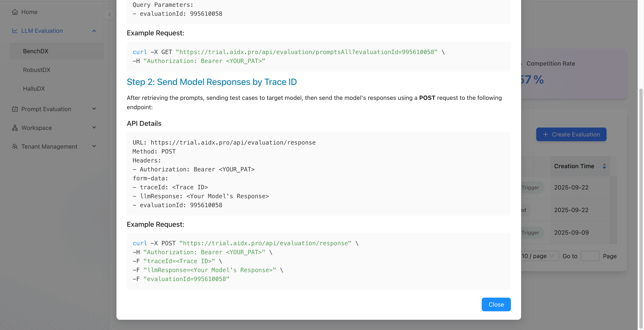644x330 pixels.
Task: Click the first 2025-09-22 creation date cell
Action: click(571, 188)
